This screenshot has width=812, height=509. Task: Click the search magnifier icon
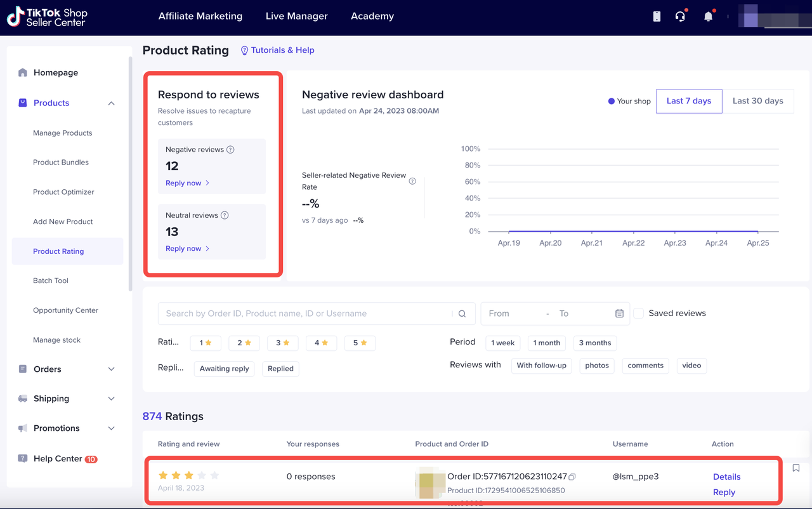coord(462,314)
